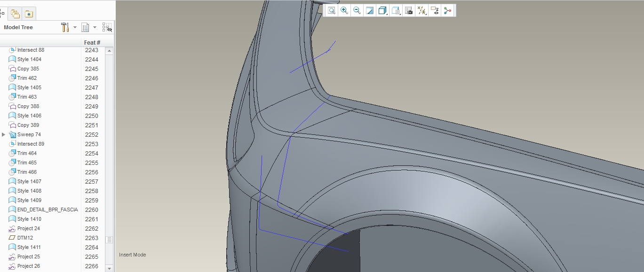Click feature number 2252
Screen dimensions: 644x272
[92, 134]
